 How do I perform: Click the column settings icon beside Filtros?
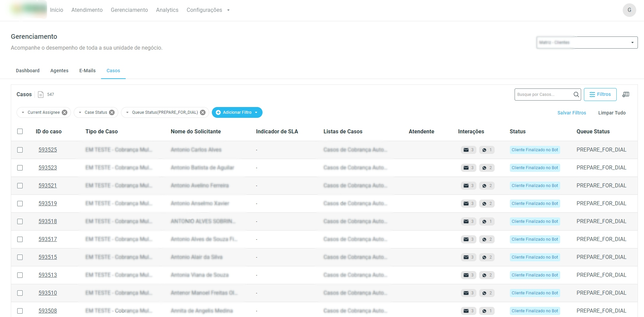626,95
